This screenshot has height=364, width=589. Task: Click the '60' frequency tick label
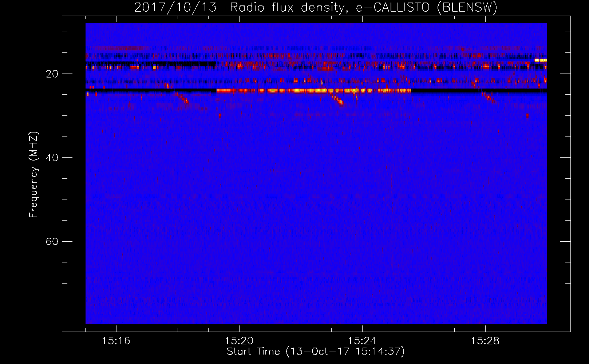52,241
